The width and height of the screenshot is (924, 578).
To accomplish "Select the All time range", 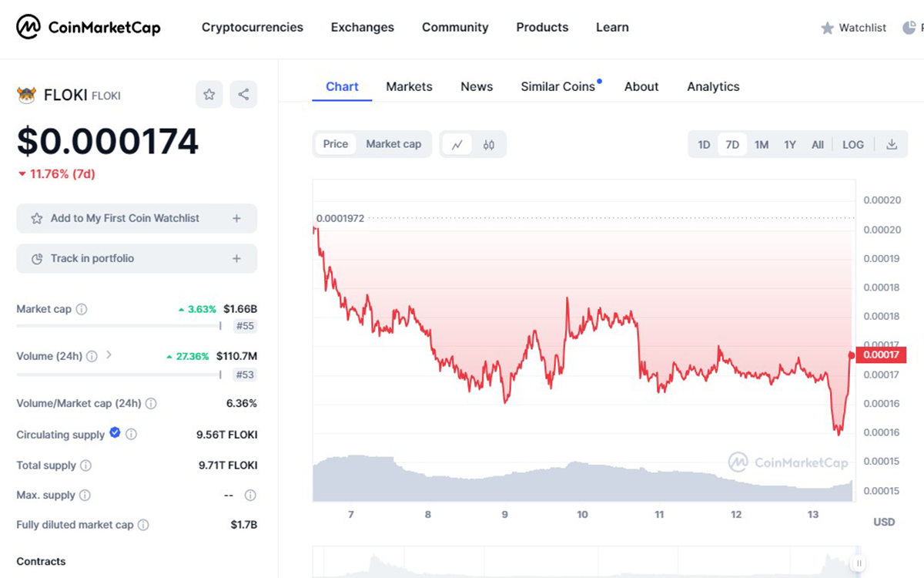I will pos(818,144).
